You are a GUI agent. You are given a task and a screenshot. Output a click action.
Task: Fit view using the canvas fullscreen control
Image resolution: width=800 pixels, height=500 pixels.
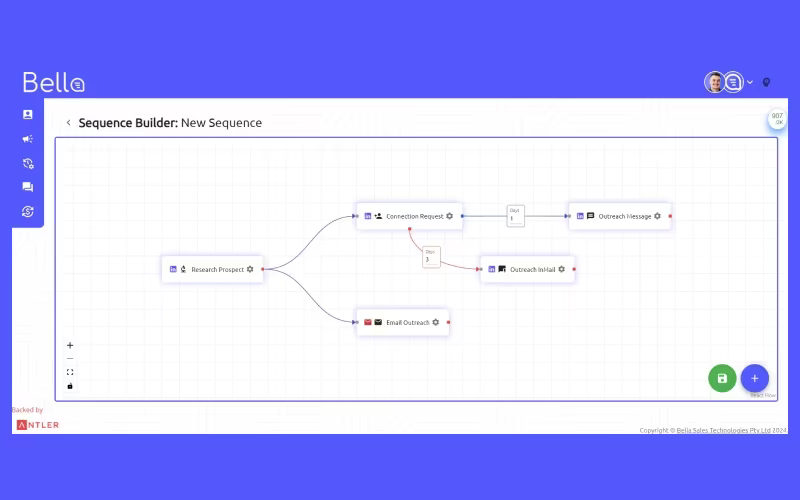pyautogui.click(x=70, y=372)
